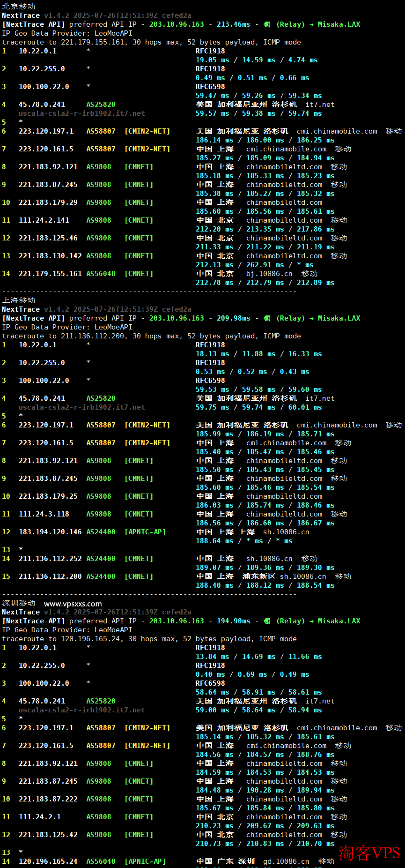This screenshot has width=405, height=868.
Task: Select the 上海移动 section heading
Action: click(x=19, y=300)
